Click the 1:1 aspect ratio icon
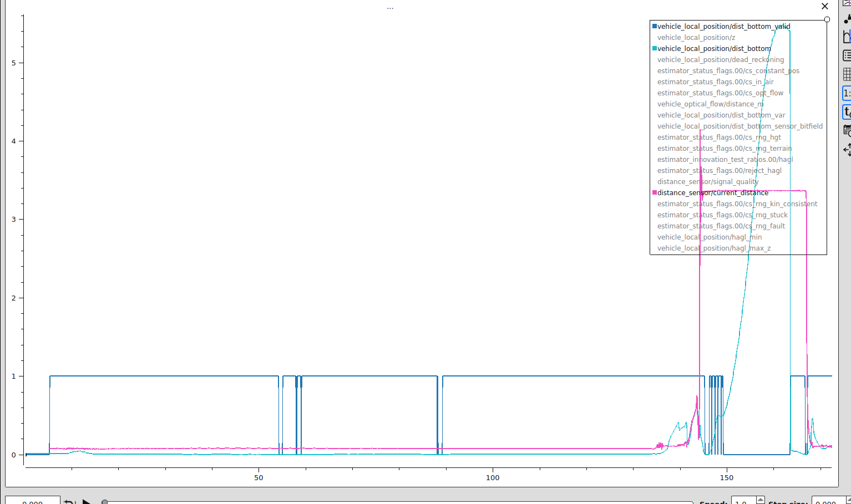Viewport: 851px width, 504px height. coord(847,93)
